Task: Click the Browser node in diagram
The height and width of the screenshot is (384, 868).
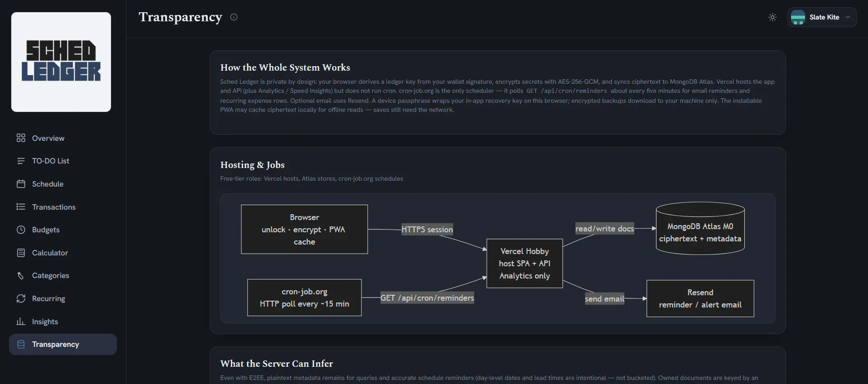Action: coord(304,229)
